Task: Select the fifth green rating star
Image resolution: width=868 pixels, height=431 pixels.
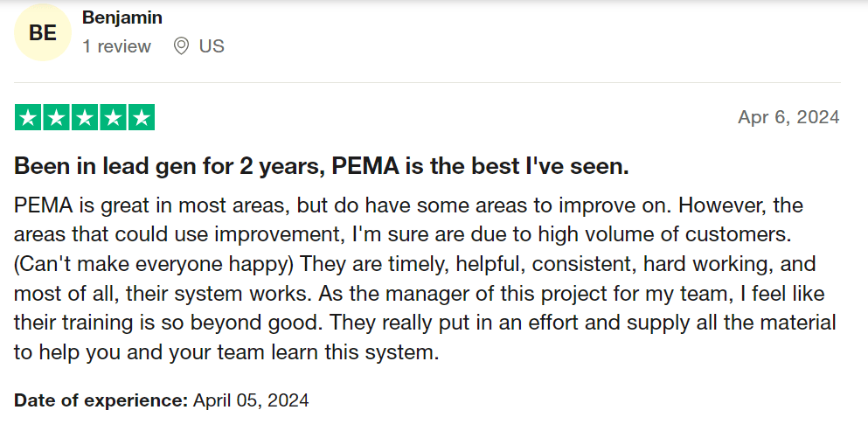Action: click(x=142, y=117)
